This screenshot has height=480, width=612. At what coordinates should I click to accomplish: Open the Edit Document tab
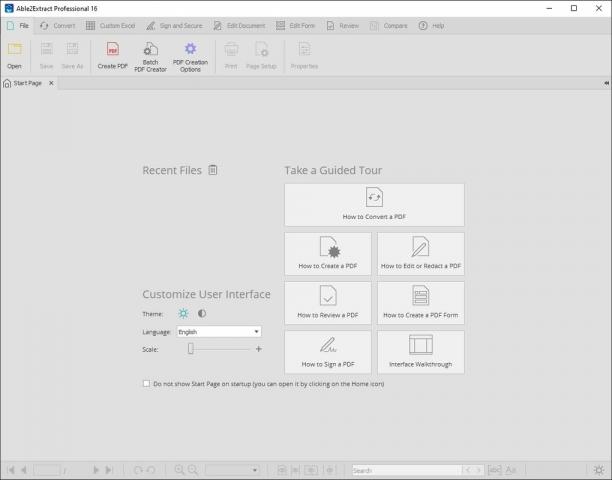pos(239,26)
